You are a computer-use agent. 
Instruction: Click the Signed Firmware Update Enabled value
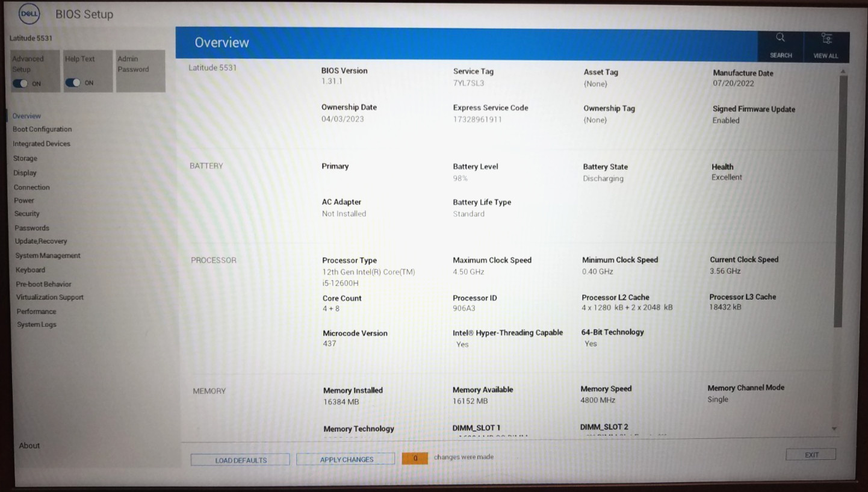(726, 120)
